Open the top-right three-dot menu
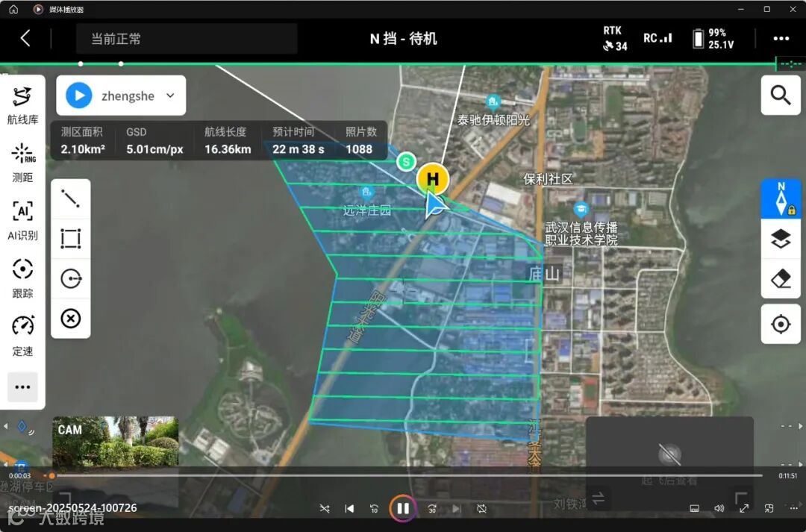 pos(781,39)
